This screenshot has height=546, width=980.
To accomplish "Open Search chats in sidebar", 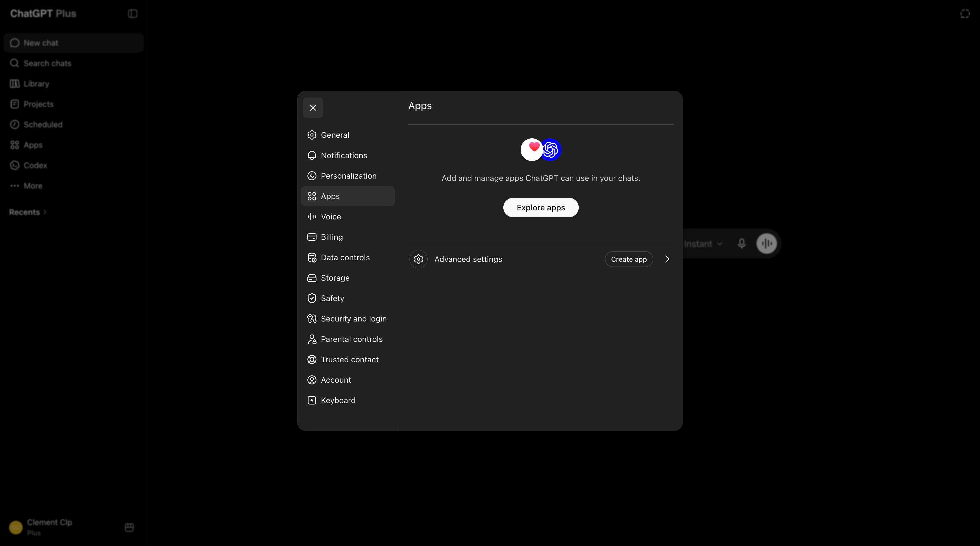I will tap(73, 63).
